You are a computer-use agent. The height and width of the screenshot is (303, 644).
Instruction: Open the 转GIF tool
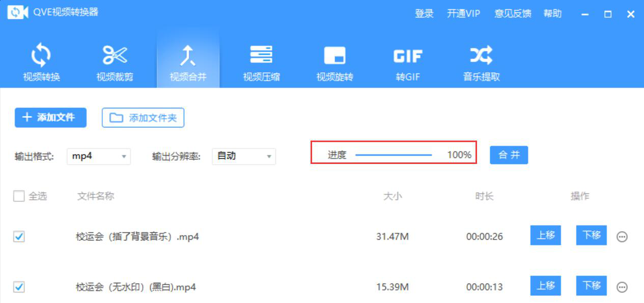(408, 63)
